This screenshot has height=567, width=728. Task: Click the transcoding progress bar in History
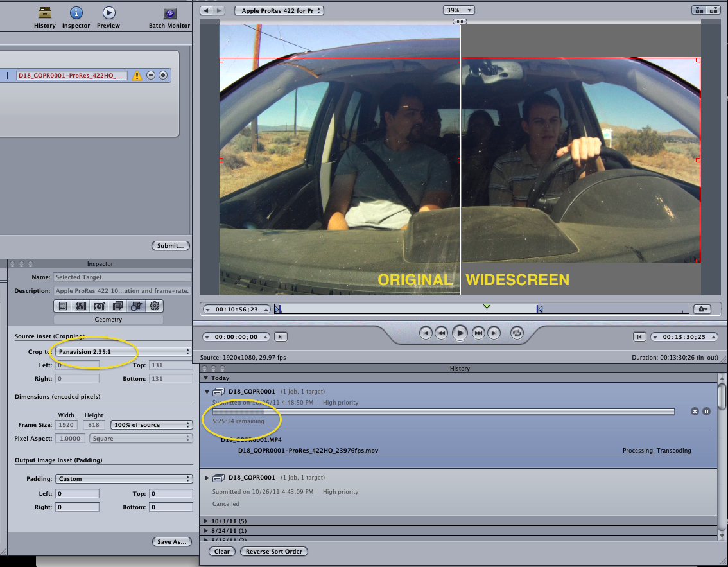(444, 412)
